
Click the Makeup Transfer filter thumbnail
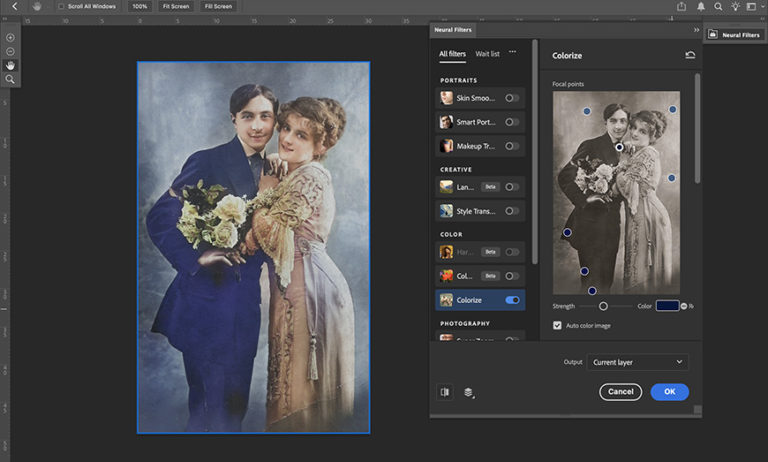[446, 146]
